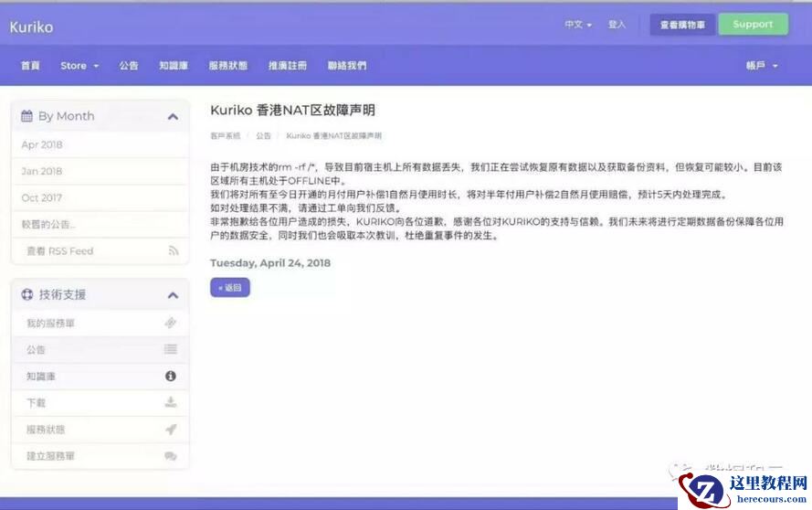Open 知識庫 in the navigation bar

(x=174, y=66)
